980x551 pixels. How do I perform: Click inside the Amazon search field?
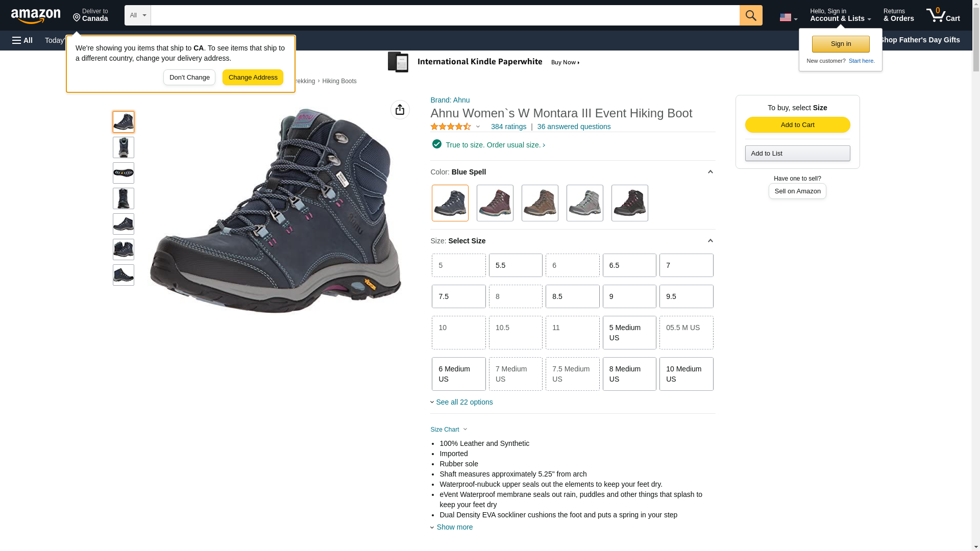pos(445,15)
